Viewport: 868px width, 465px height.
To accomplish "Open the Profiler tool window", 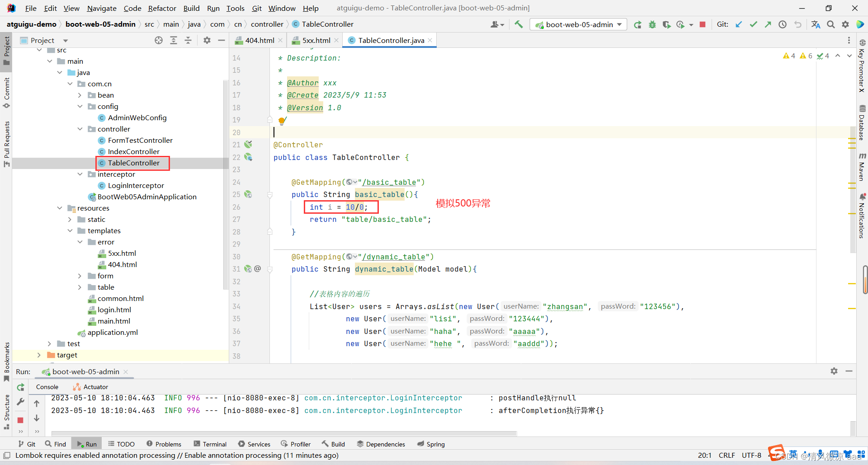I will 296,444.
